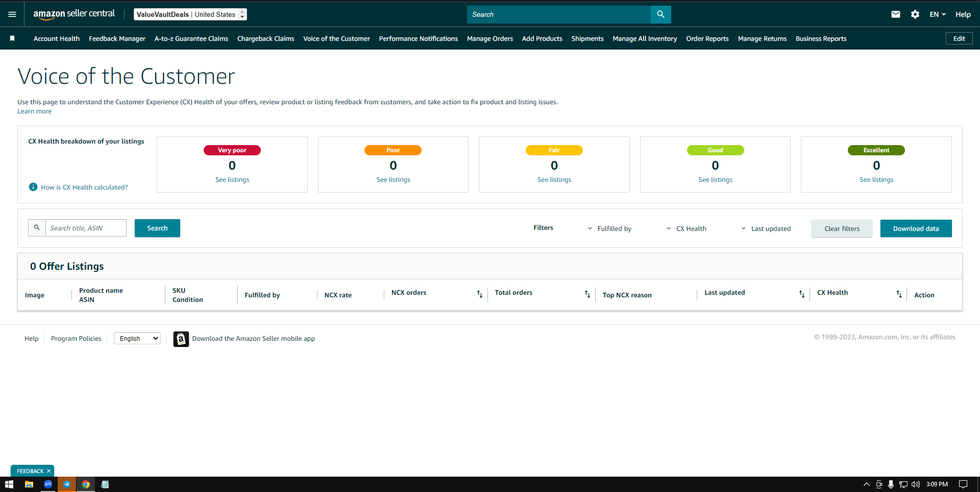The height and width of the screenshot is (492, 980).
Task: Open the Notepad taskbar icon
Action: 105,484
